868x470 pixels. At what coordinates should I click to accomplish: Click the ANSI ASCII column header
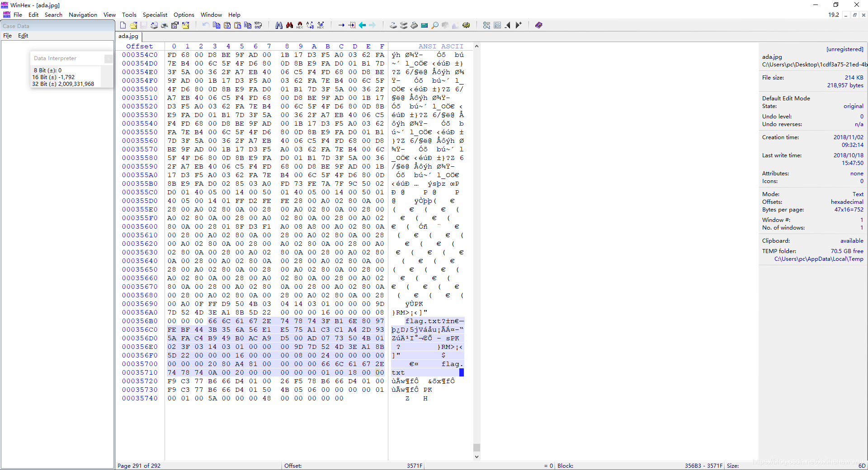(441, 46)
